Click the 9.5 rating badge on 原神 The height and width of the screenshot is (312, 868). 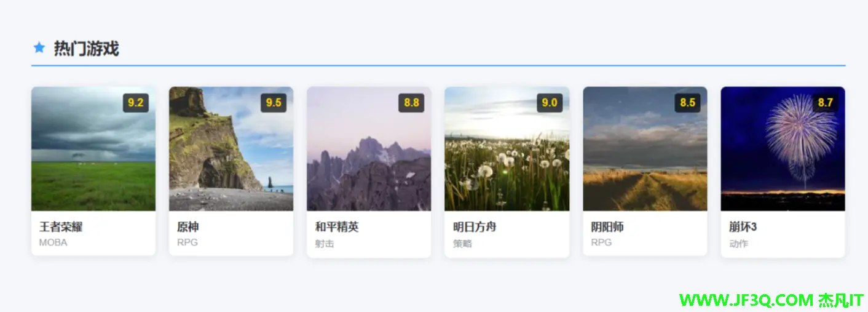(x=274, y=103)
